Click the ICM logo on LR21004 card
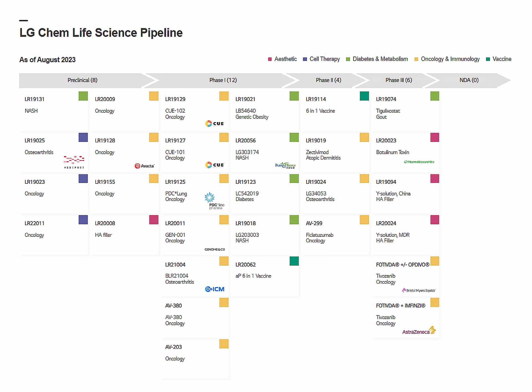 coord(215,289)
